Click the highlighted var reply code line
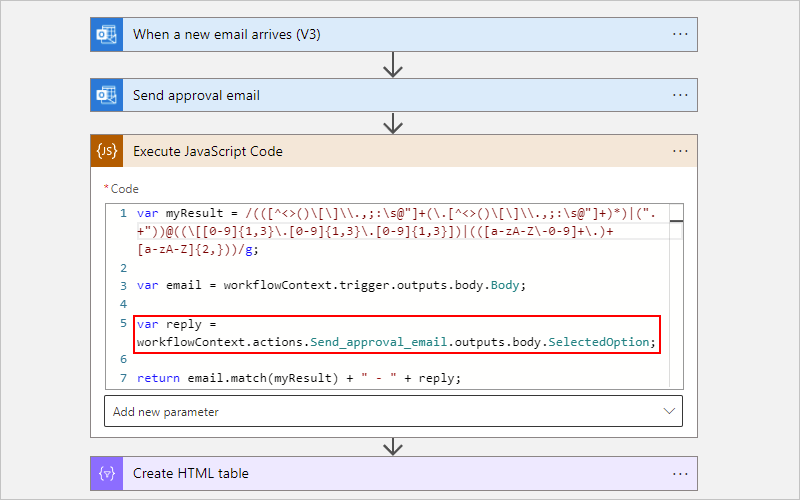This screenshot has height=500, width=800. click(396, 333)
